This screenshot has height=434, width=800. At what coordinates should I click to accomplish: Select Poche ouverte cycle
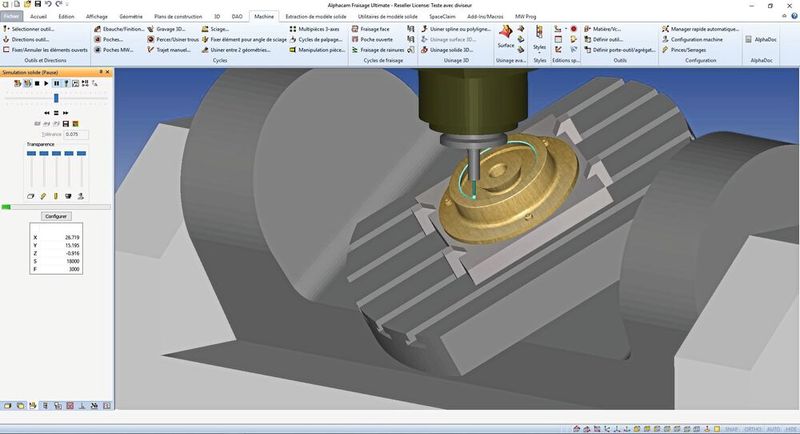tap(372, 39)
